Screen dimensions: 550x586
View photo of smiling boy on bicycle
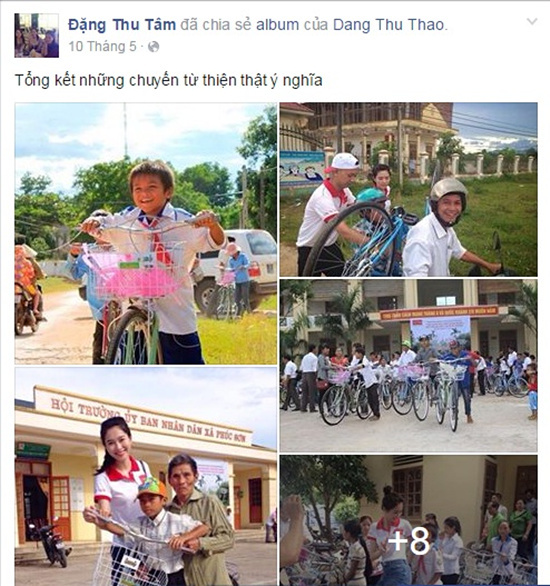[146, 234]
